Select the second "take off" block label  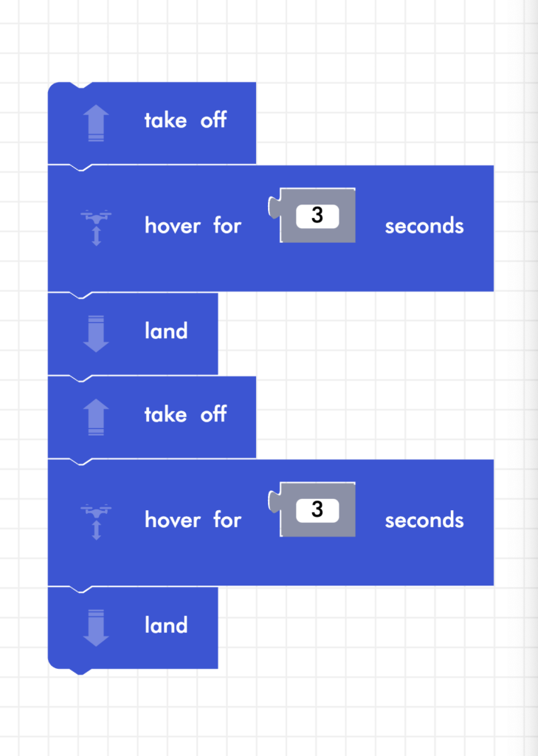(x=185, y=414)
